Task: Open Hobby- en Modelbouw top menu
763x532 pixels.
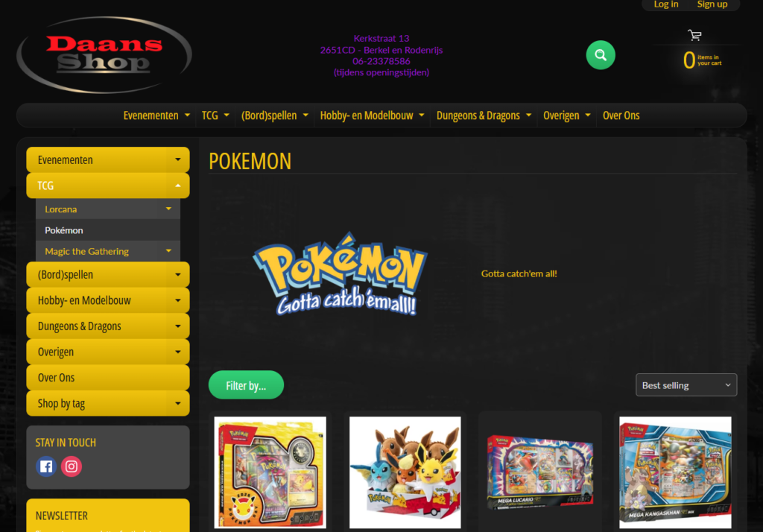Action: [x=372, y=115]
